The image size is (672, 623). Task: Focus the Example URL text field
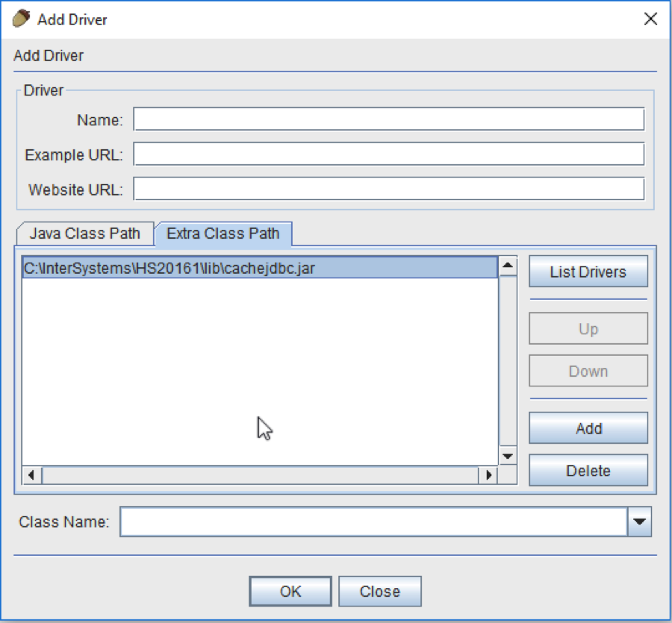388,154
